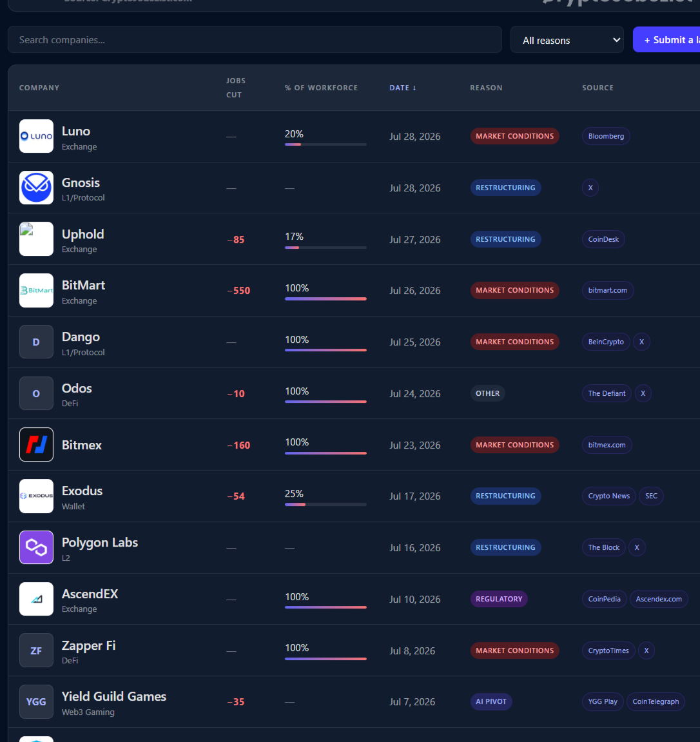Click the Luno company logo

[36, 136]
